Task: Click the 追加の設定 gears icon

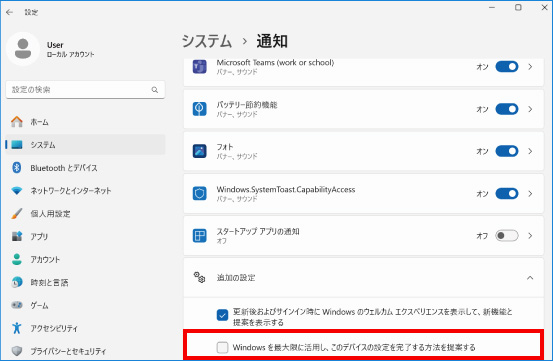Action: [x=200, y=277]
